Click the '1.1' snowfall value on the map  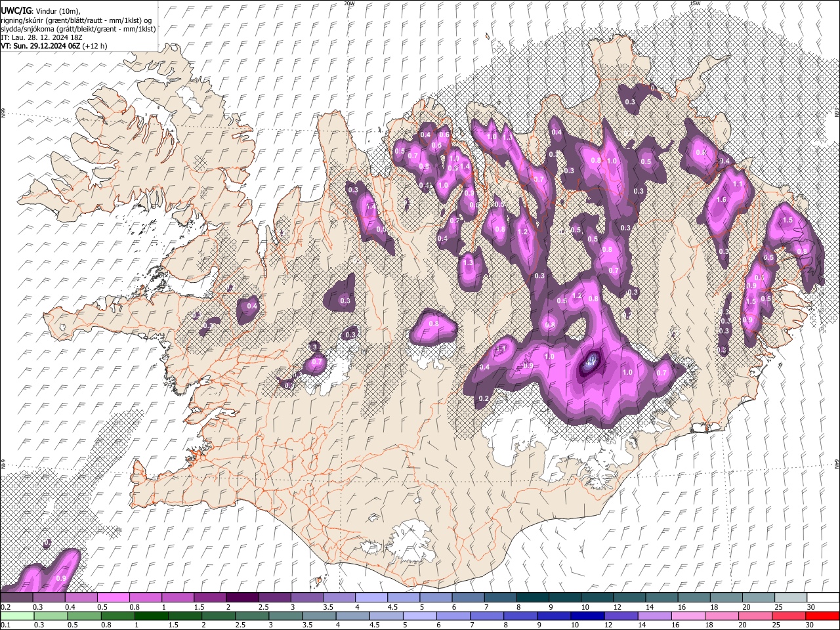click(737, 184)
